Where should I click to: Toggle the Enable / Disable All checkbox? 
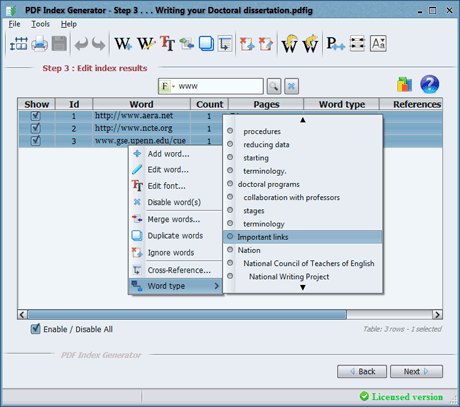[x=35, y=329]
